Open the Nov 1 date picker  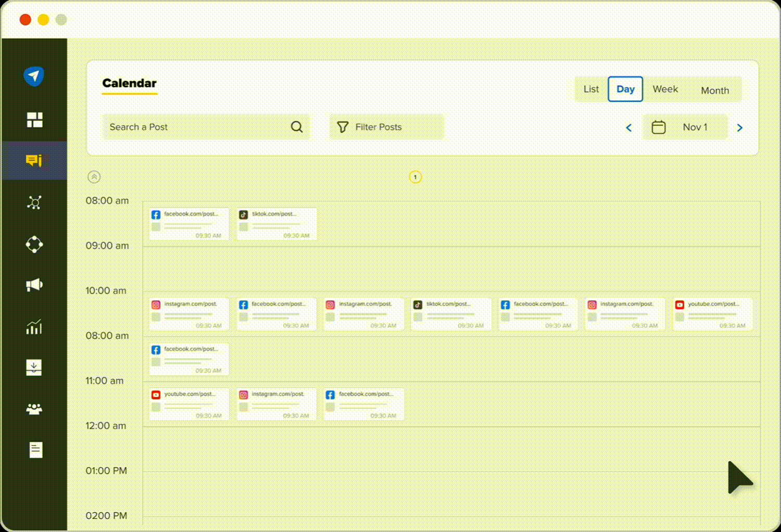click(x=685, y=128)
